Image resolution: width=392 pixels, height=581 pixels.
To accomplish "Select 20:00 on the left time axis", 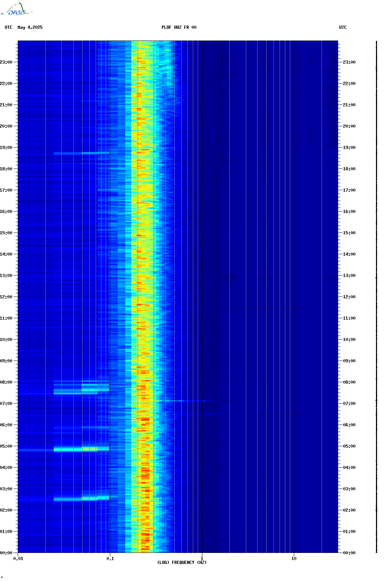I will (x=6, y=126).
